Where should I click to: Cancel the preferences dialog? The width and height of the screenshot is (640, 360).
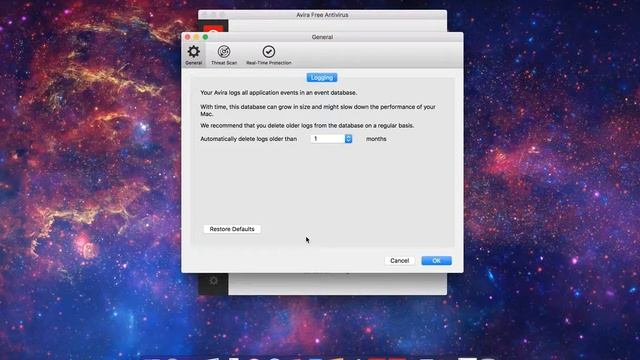(399, 260)
